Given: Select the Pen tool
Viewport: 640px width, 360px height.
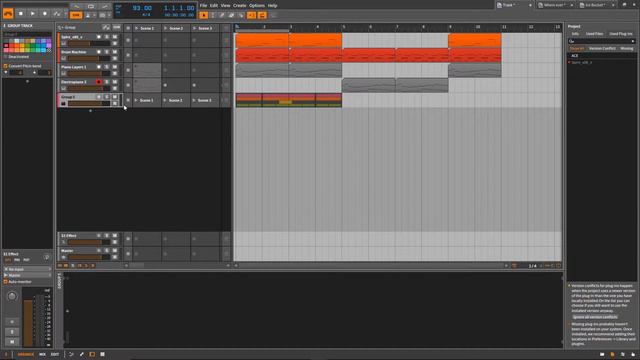Looking at the screenshot, I should click(x=222, y=15).
